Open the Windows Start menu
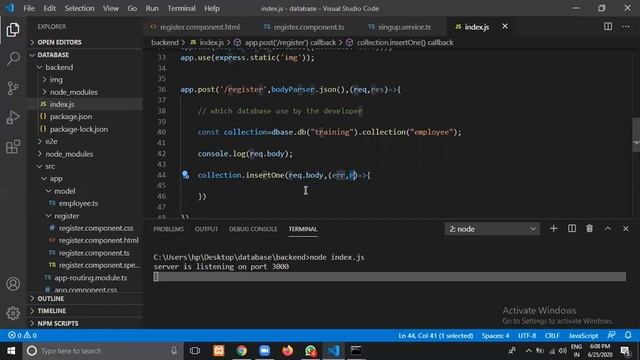Viewport: 640px width, 360px height. coord(11,351)
